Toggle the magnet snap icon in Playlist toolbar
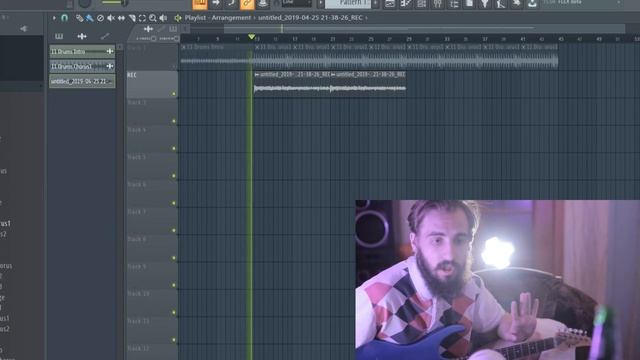Image resolution: width=640 pixels, height=360 pixels. click(x=64, y=18)
